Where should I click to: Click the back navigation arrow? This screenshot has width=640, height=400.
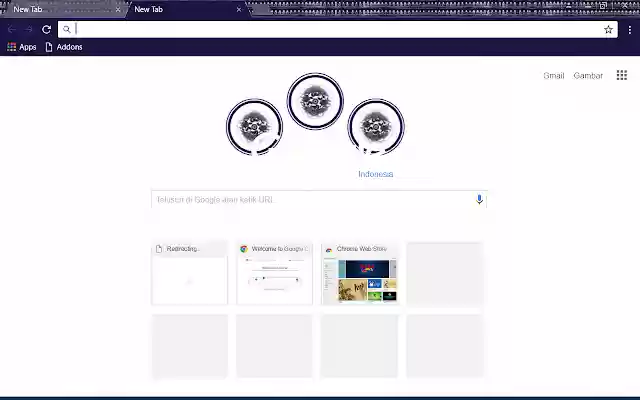pos(11,29)
